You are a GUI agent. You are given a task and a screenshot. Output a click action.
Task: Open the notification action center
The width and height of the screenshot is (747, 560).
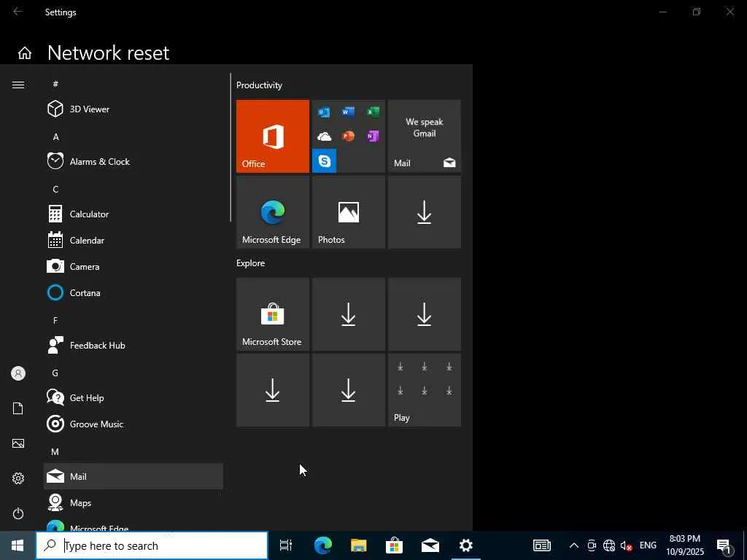click(x=724, y=545)
